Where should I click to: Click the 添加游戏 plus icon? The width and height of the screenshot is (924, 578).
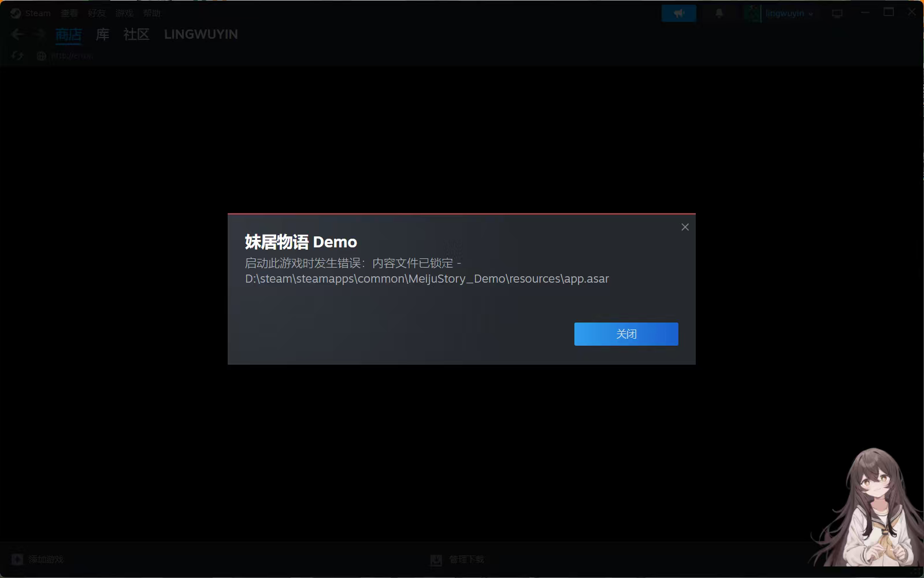(17, 560)
